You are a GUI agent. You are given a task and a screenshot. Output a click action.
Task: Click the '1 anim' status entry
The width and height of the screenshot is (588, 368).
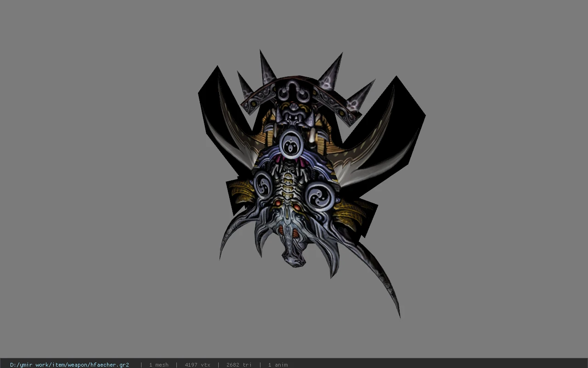point(278,365)
